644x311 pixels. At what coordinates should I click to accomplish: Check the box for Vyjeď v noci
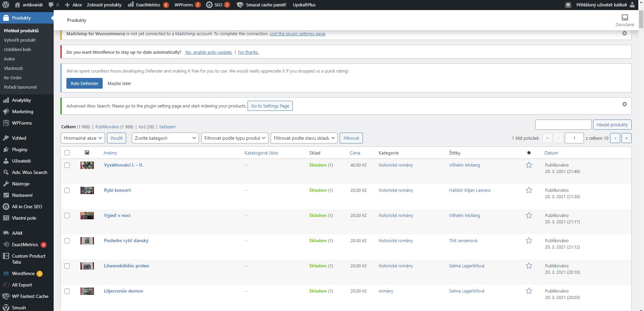[67, 216]
